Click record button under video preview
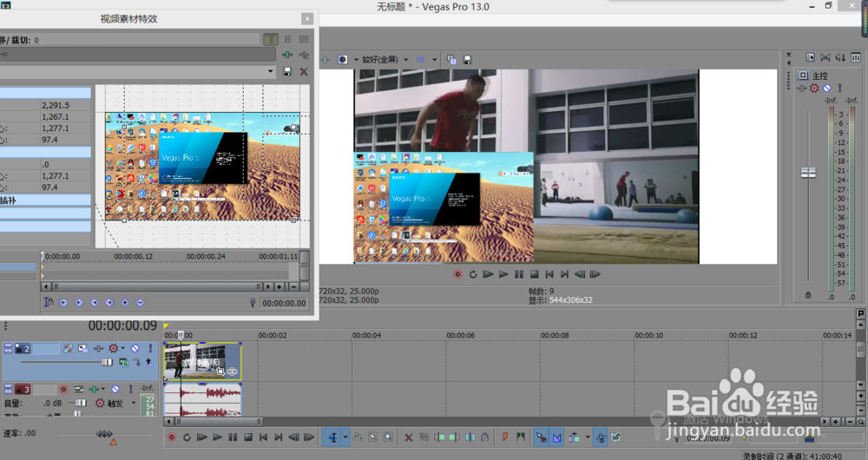This screenshot has width=868, height=460. click(x=457, y=274)
